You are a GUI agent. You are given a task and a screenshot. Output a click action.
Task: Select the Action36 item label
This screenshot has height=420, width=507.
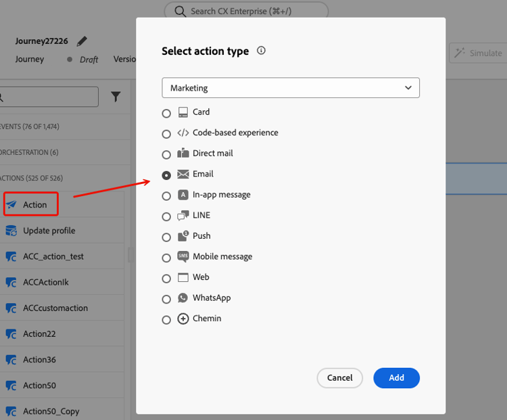[x=39, y=360]
